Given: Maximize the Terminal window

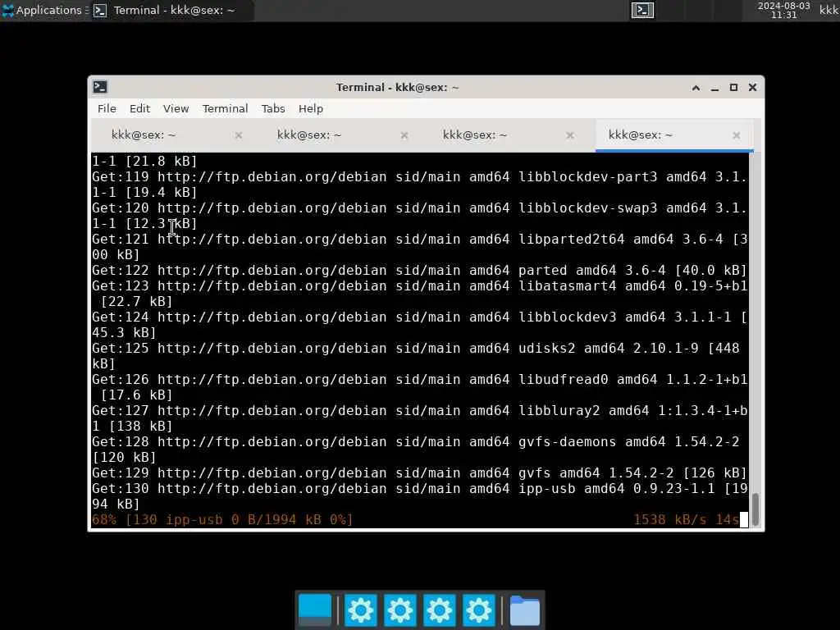Looking at the screenshot, I should click(x=733, y=87).
